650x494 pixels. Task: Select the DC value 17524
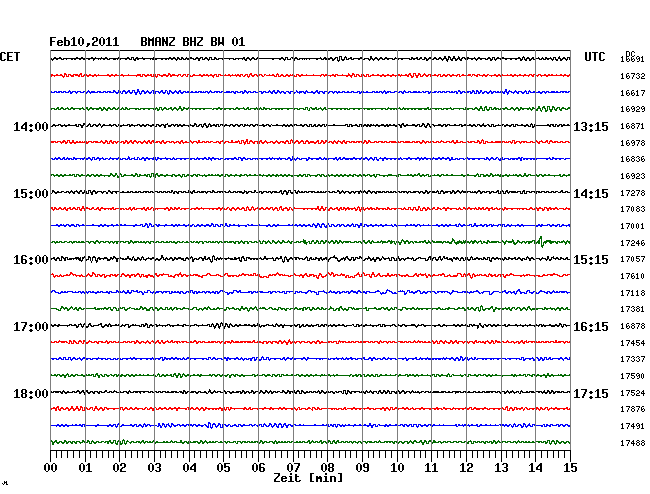pyautogui.click(x=633, y=393)
